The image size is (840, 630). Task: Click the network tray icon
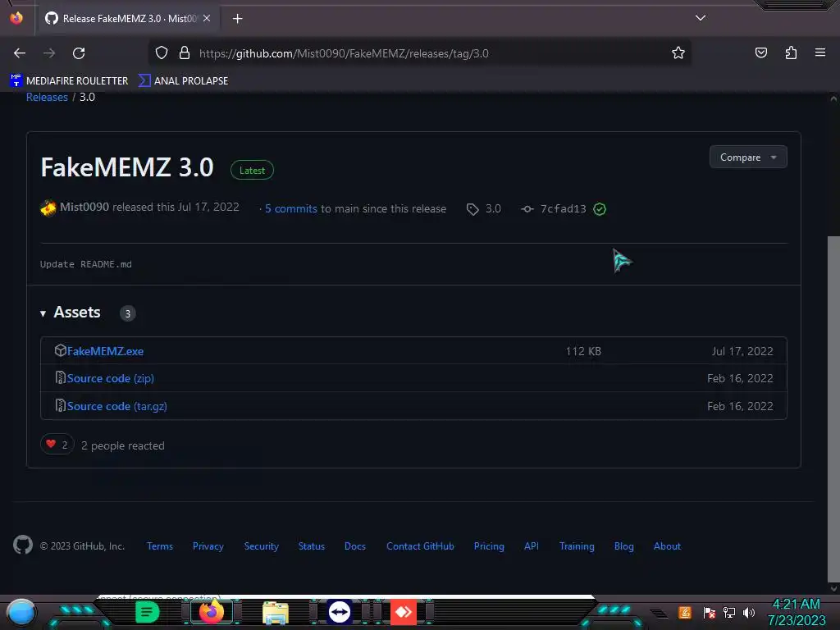pyautogui.click(x=729, y=612)
